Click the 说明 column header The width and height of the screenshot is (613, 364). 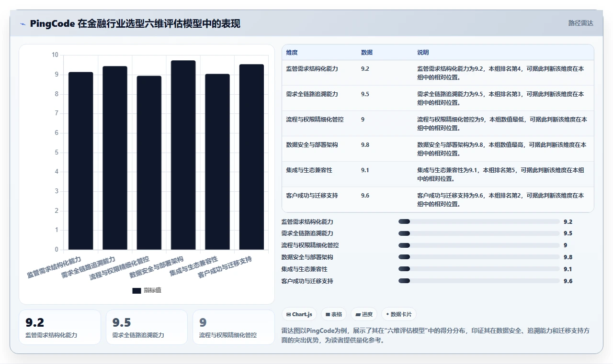[423, 53]
